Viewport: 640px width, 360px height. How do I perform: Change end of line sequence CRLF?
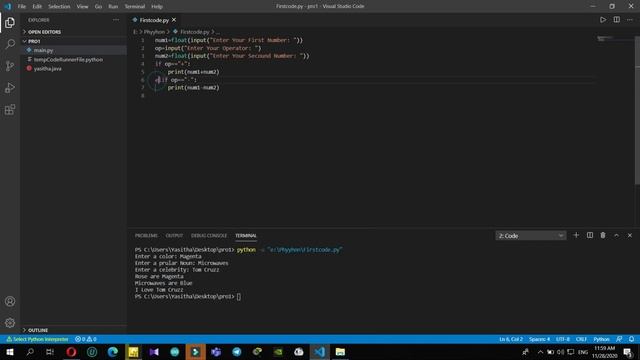click(x=581, y=339)
